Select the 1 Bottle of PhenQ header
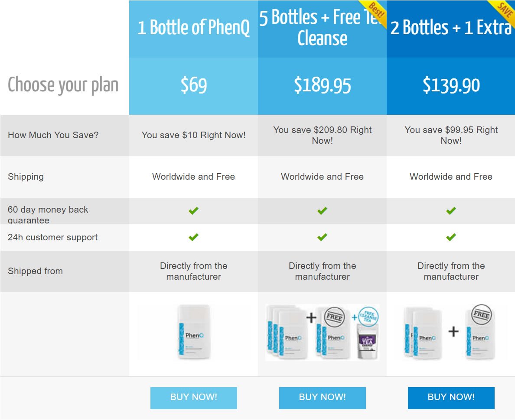Screen dimensions: 515x420 pyautogui.click(x=193, y=29)
